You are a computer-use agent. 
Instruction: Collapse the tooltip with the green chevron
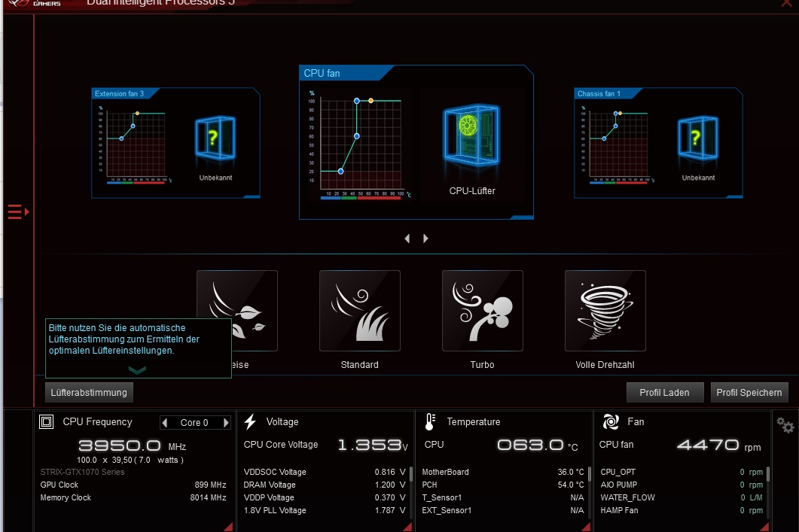pyautogui.click(x=138, y=370)
